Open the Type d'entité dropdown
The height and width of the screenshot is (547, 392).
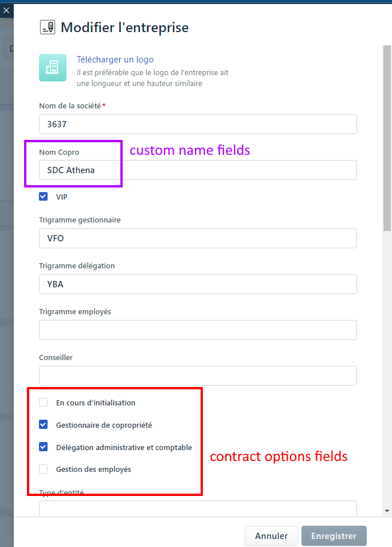(198, 509)
